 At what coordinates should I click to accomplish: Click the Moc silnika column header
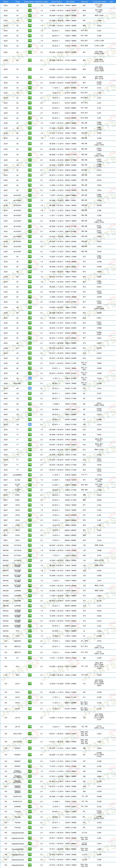[x=70, y=1]
